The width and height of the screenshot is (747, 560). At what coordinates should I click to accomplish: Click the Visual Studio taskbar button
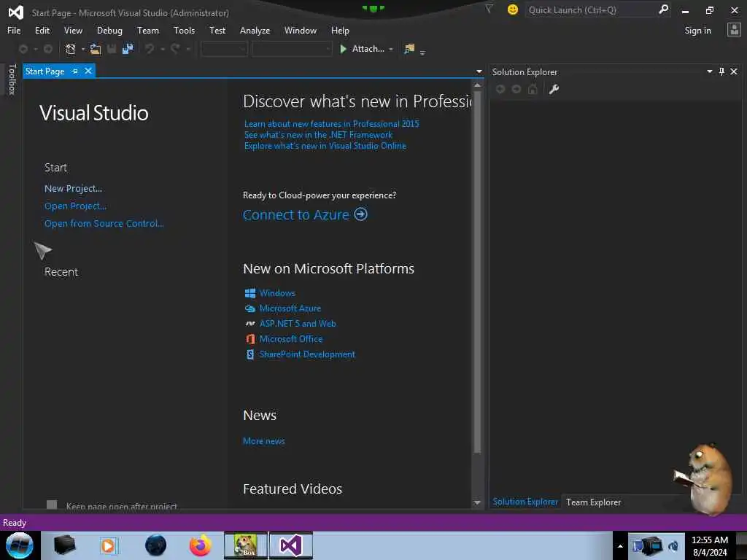290,545
